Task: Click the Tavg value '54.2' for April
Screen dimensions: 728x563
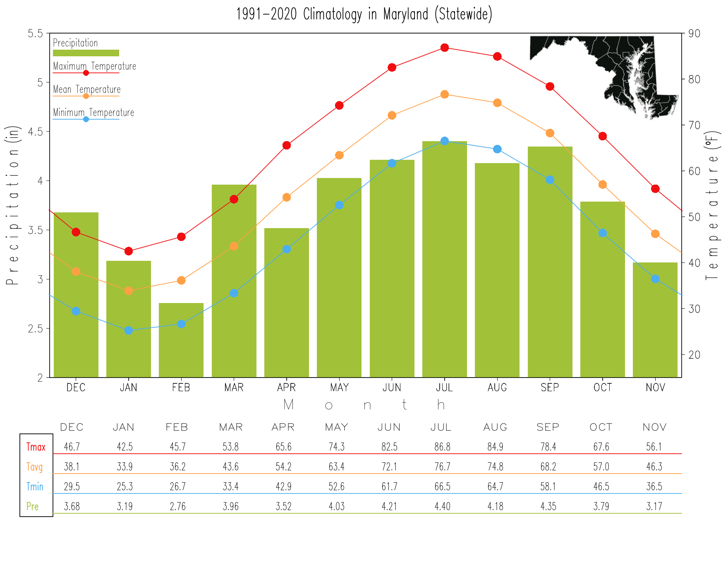Action: (284, 467)
